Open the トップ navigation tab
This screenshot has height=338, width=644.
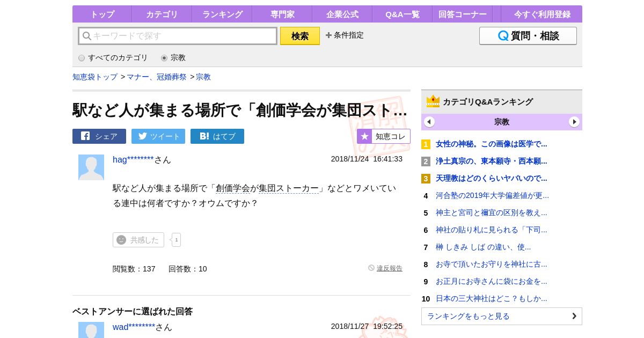click(102, 14)
